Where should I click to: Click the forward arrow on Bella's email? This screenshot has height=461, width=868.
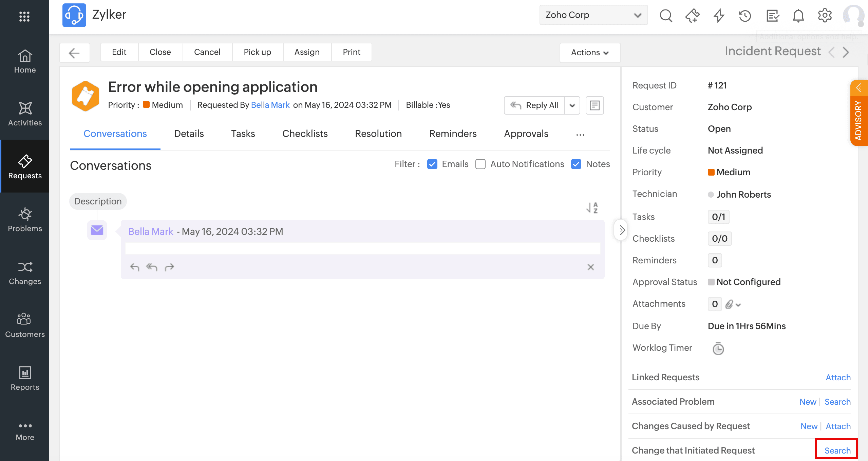click(x=169, y=267)
